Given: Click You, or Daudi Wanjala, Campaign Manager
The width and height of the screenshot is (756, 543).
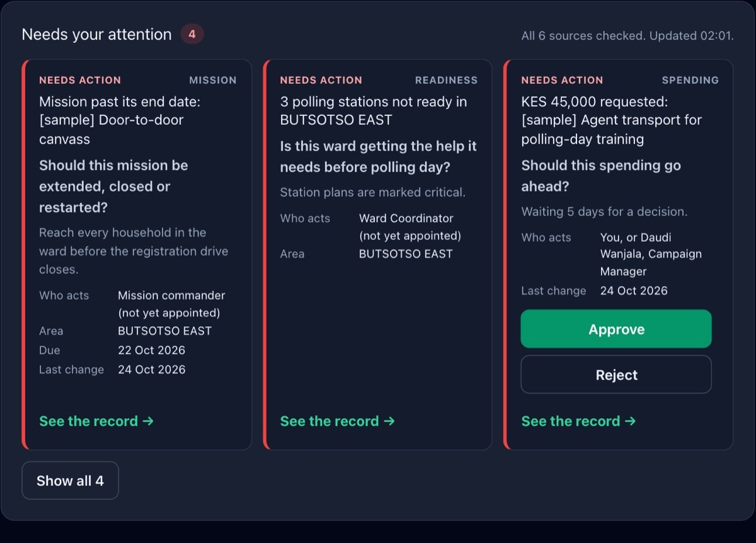Looking at the screenshot, I should click(x=651, y=254).
